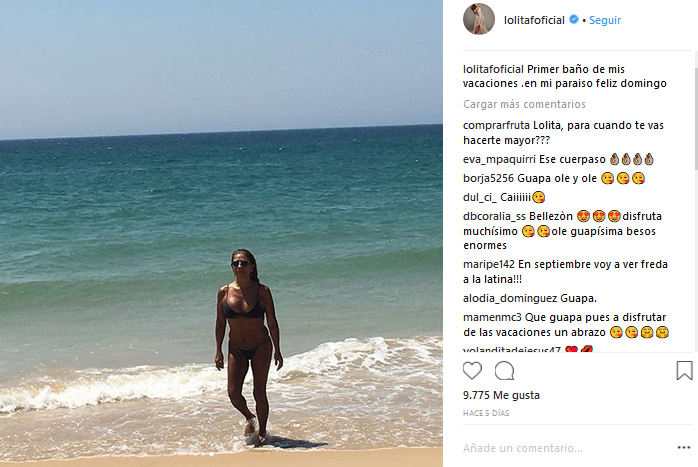Open borja5256 commenter profile
The width and height of the screenshot is (698, 467).
pos(488,179)
